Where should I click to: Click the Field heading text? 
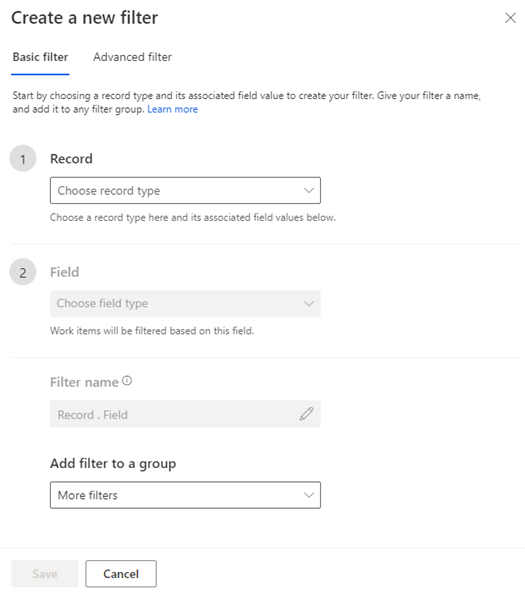click(x=65, y=272)
